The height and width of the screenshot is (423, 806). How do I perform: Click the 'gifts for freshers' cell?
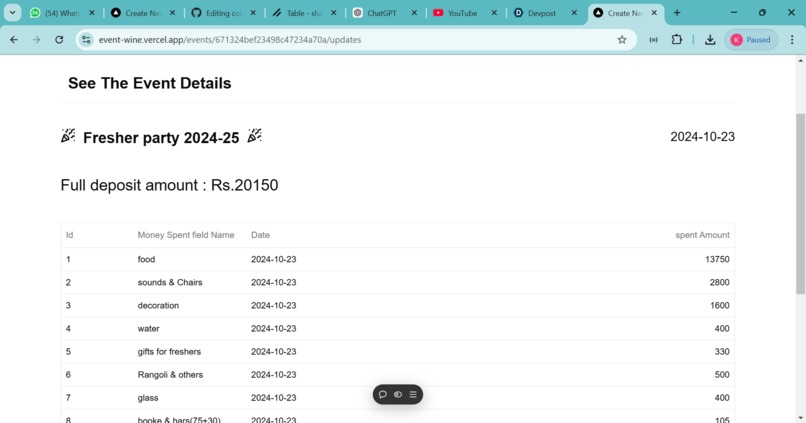tap(169, 352)
